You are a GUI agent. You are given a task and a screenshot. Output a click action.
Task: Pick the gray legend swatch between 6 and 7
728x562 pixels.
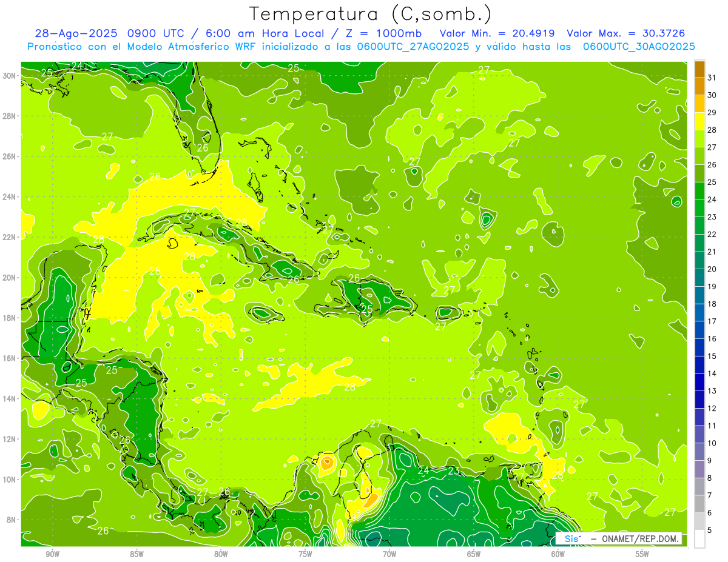click(699, 504)
